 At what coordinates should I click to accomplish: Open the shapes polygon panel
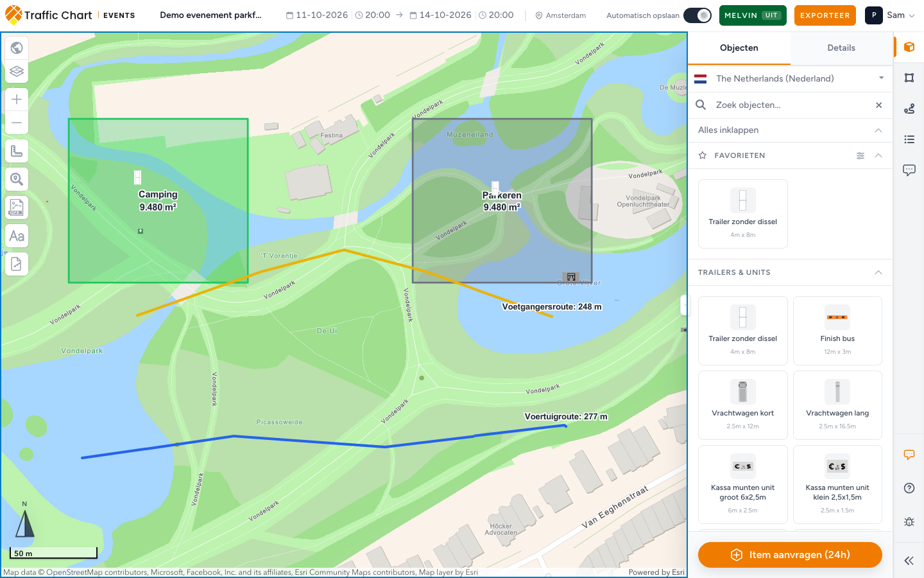(x=909, y=78)
